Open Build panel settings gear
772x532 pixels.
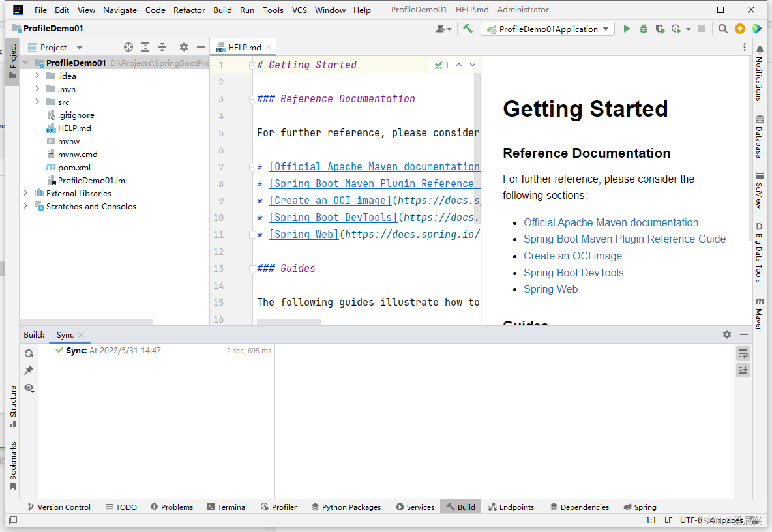(727, 334)
